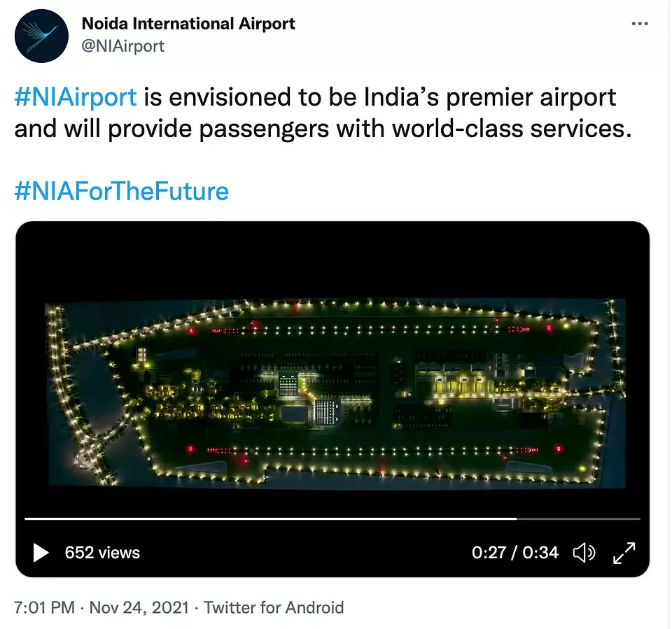Seek to the unplayed end of the progress bar
The height and width of the screenshot is (629, 672).
click(581, 518)
